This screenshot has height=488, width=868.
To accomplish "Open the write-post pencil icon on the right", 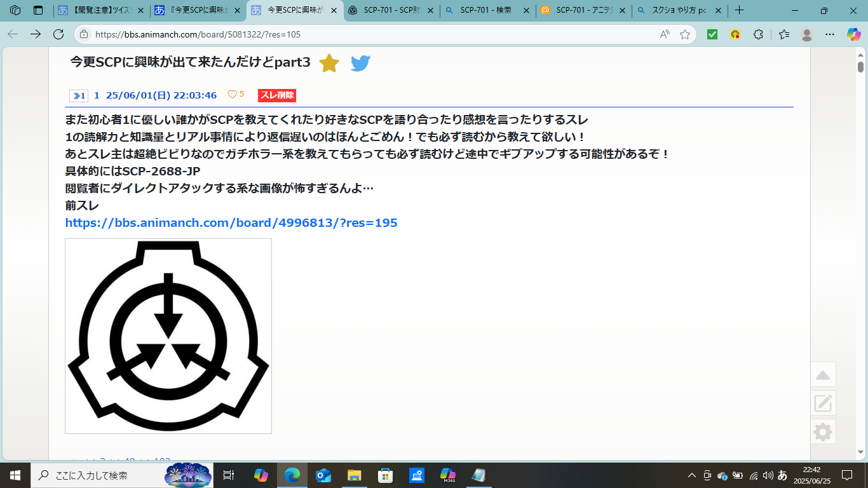I will (823, 403).
